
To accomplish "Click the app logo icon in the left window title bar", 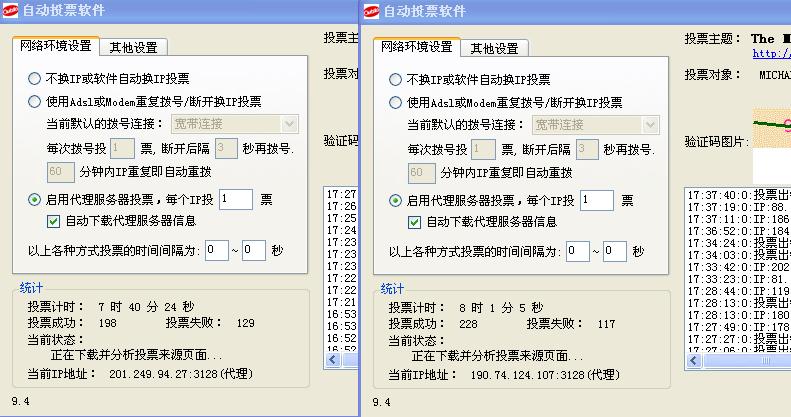I will pyautogui.click(x=10, y=11).
